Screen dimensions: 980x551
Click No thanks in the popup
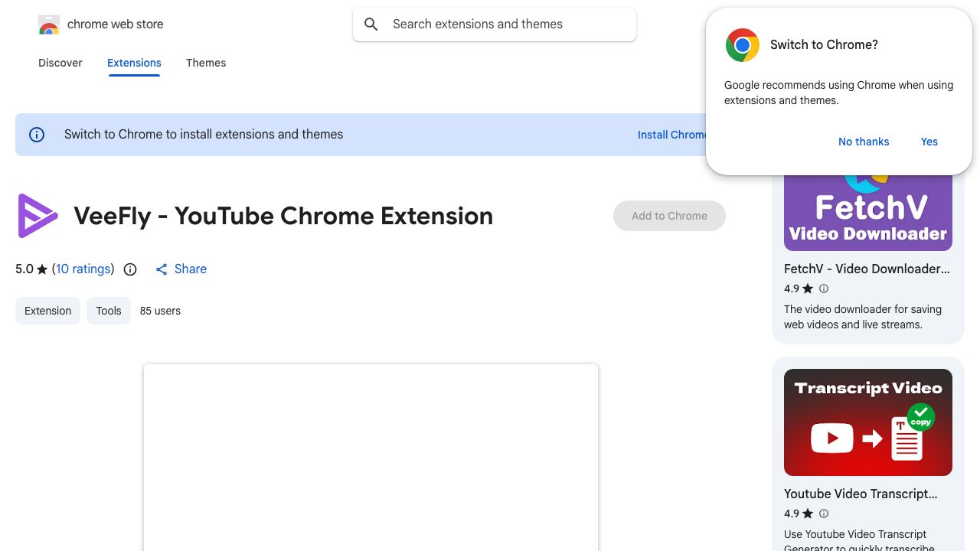click(x=864, y=142)
